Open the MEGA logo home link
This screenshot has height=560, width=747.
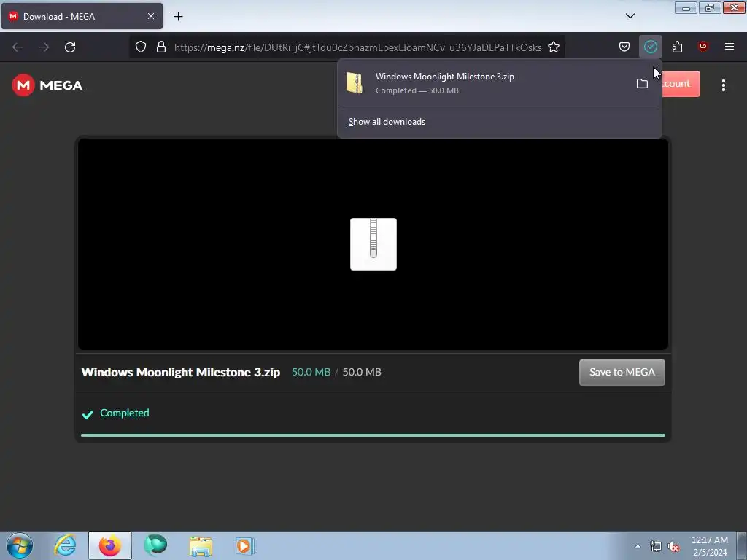pos(47,85)
